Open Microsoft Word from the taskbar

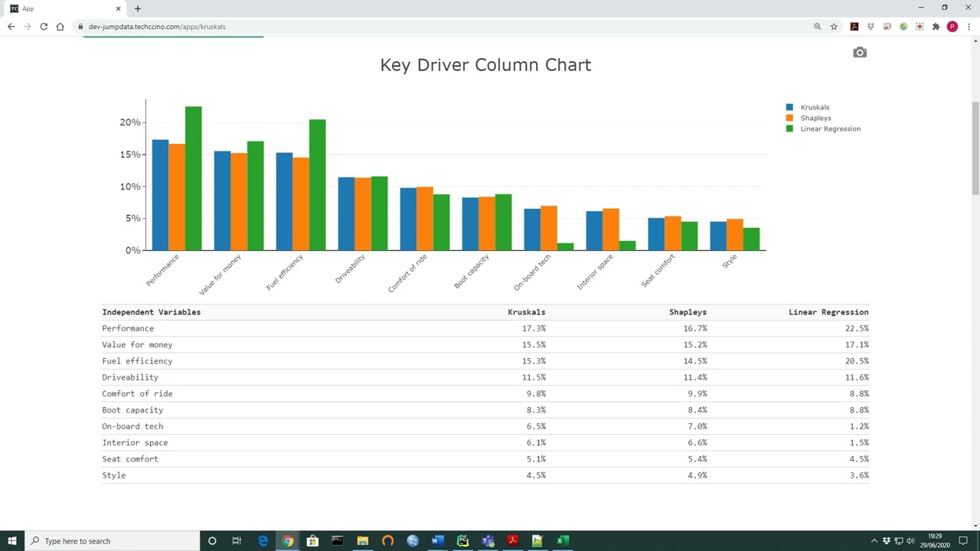[438, 541]
